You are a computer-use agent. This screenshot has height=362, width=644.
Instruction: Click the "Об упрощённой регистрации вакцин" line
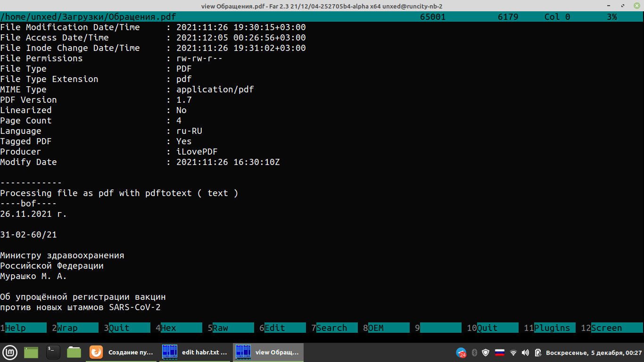(83, 297)
